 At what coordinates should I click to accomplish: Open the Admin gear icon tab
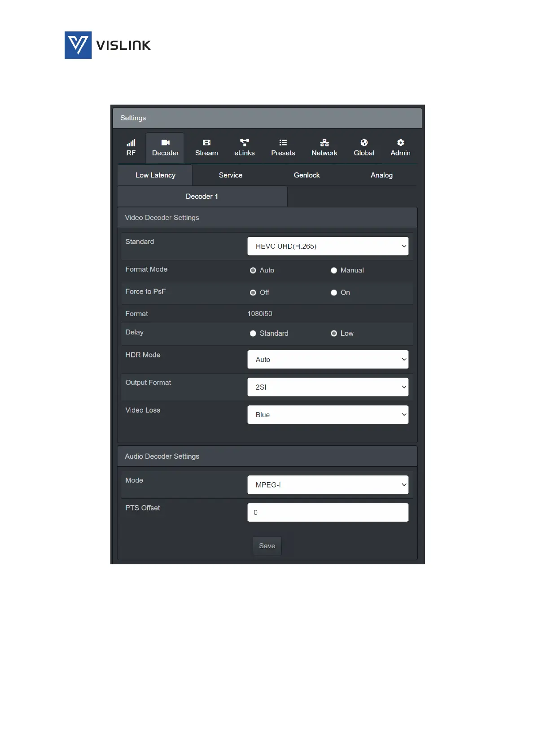point(400,148)
